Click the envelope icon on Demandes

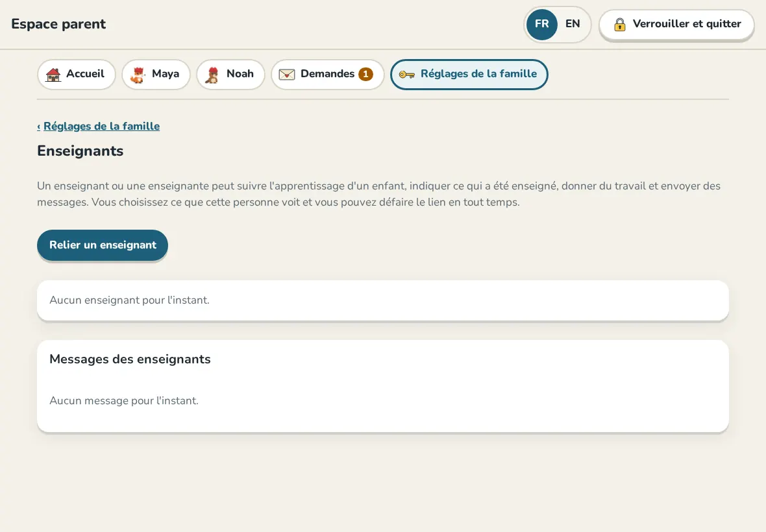[287, 74]
